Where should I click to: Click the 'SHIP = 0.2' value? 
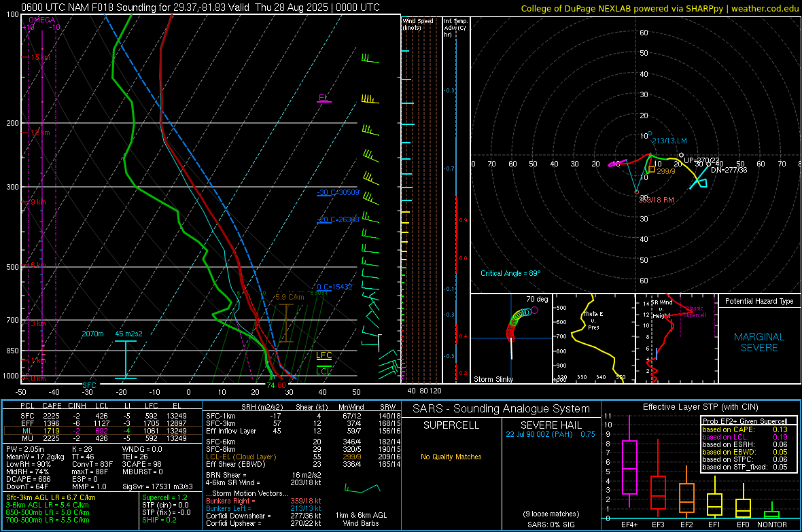(159, 520)
